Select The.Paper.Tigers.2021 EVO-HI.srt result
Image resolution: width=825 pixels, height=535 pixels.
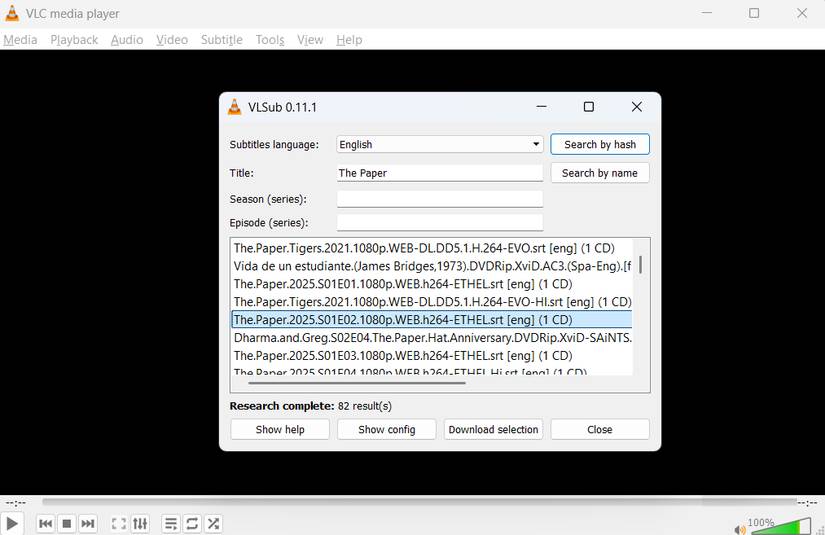[x=431, y=301]
